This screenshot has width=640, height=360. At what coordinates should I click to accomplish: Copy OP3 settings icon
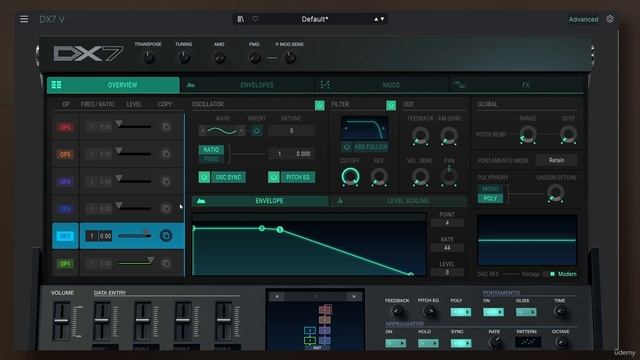point(166,209)
